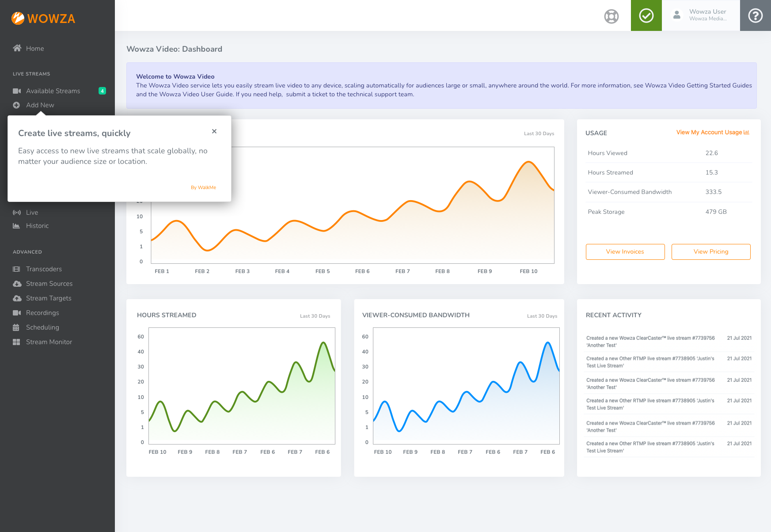Click the By WalkMe link
771x532 pixels.
[203, 187]
